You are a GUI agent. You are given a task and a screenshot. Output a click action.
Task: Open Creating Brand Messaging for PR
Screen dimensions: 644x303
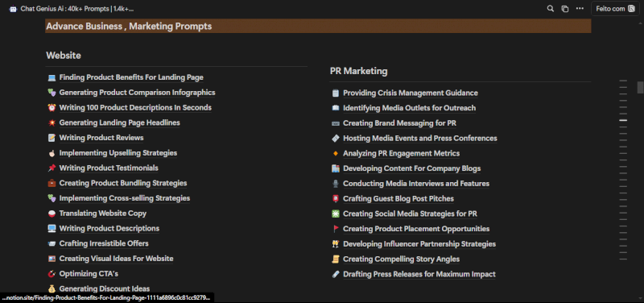pyautogui.click(x=399, y=123)
